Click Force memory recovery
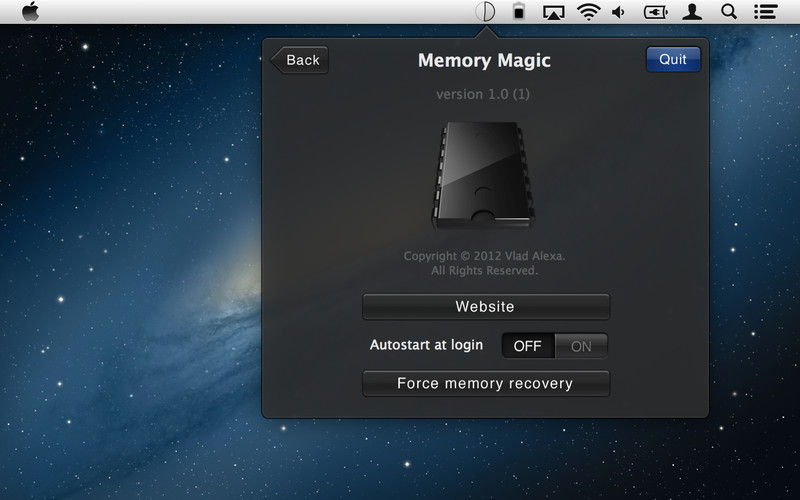800x500 pixels. point(486,384)
